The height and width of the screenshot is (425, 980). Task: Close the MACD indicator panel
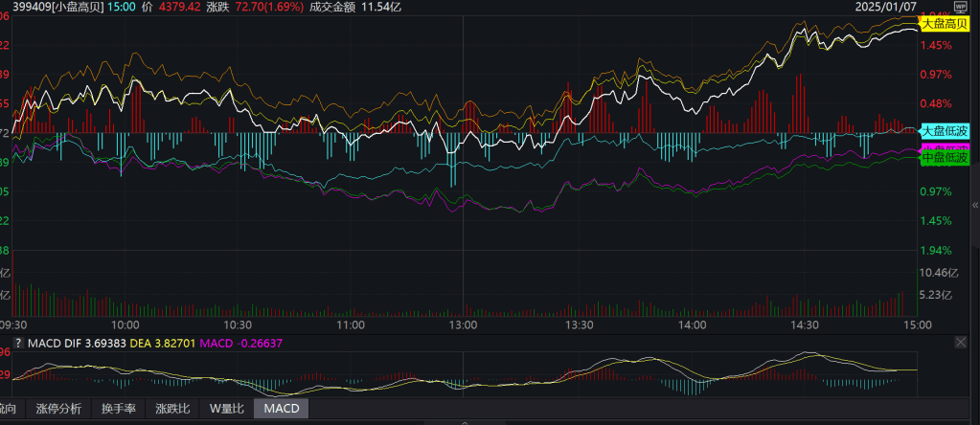point(961,343)
